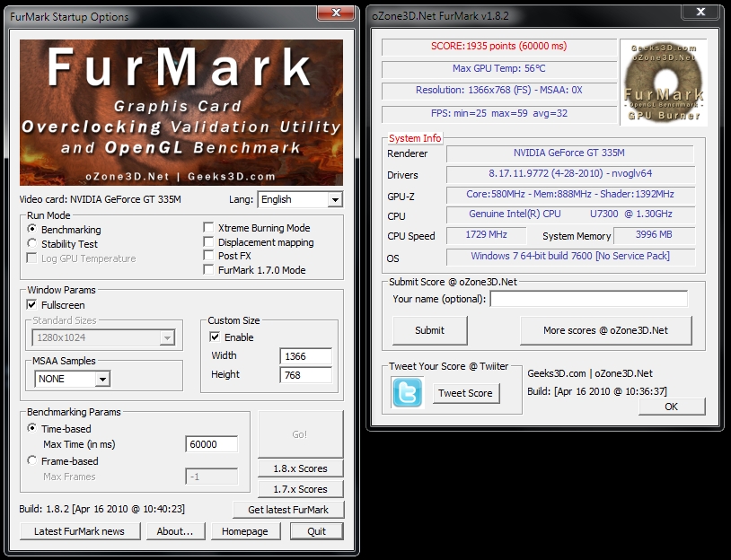Open the 1.7.x Scores page

tap(300, 489)
